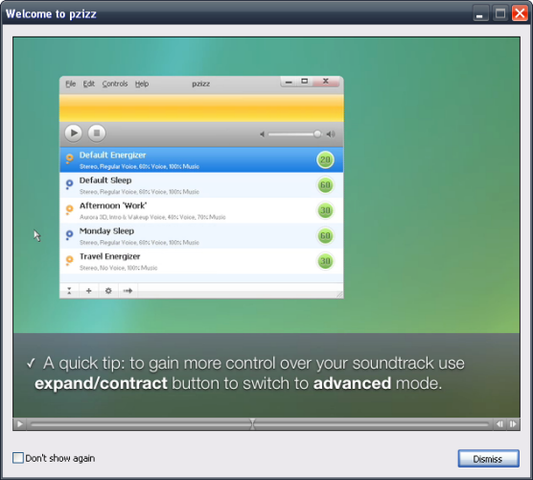533x480 pixels.
Task: Click the 30 minute badge on Travel Energizer
Action: tap(325, 261)
